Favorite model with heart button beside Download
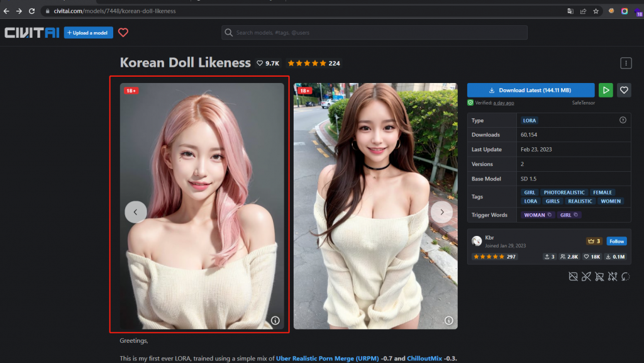The height and width of the screenshot is (363, 644). tap(624, 91)
